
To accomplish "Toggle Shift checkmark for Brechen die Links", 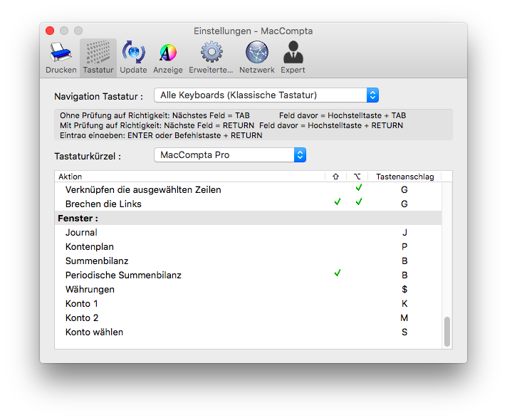I will (x=337, y=202).
